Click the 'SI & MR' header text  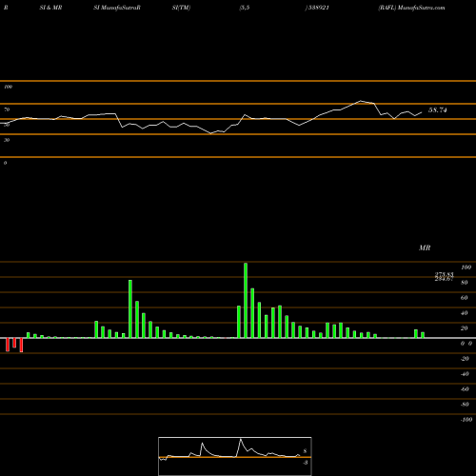tap(50, 8)
